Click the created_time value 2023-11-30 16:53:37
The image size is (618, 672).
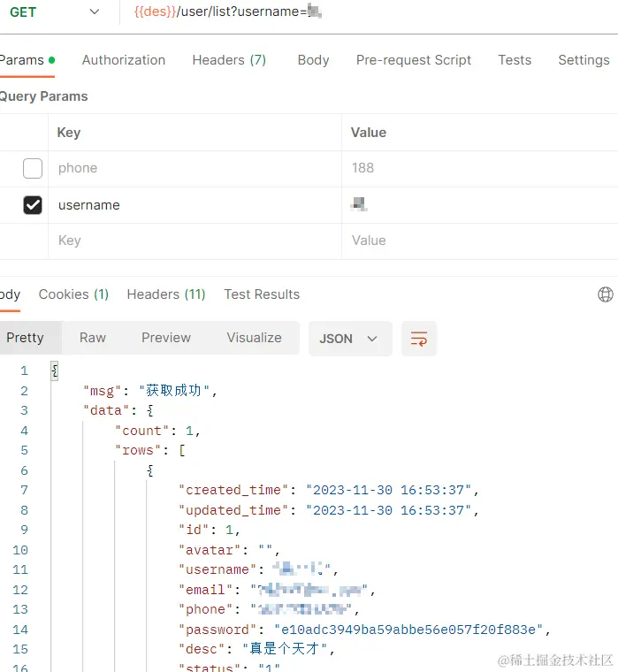pos(389,490)
